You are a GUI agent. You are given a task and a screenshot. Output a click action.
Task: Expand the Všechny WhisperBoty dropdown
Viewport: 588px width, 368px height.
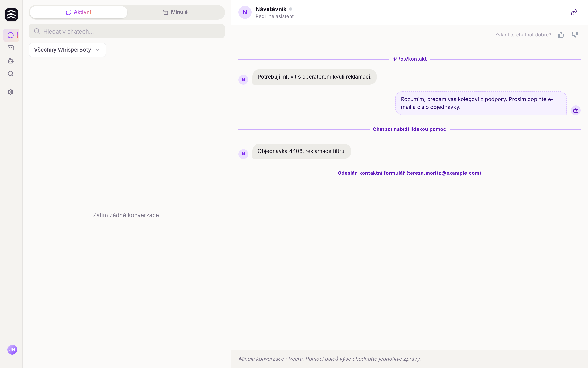point(67,50)
